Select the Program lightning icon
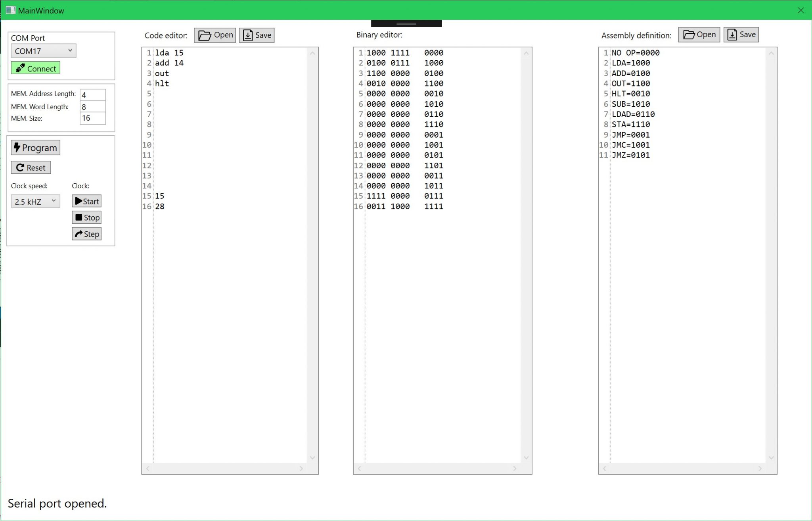This screenshot has height=521, width=812. coord(17,147)
